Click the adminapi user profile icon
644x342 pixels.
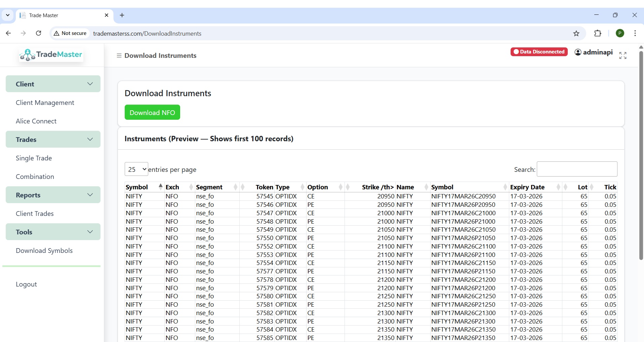point(578,52)
